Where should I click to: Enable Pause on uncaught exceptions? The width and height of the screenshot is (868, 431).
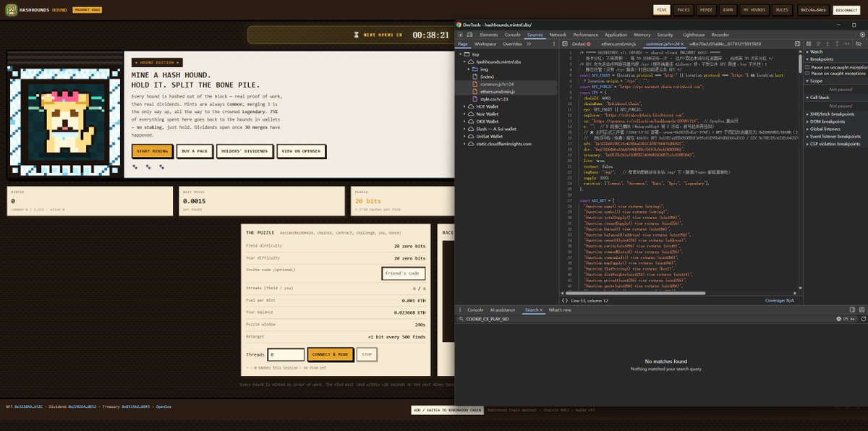coord(808,67)
